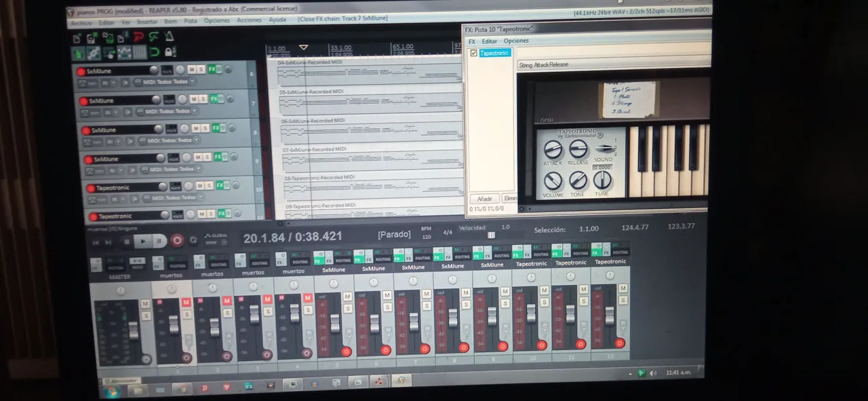
Task: Open MIDI input dropdown arrow on track 10
Action: pyautogui.click(x=201, y=197)
